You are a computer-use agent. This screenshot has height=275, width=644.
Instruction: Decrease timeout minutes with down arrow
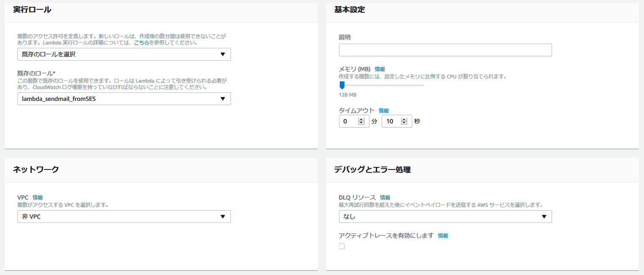pyautogui.click(x=361, y=123)
